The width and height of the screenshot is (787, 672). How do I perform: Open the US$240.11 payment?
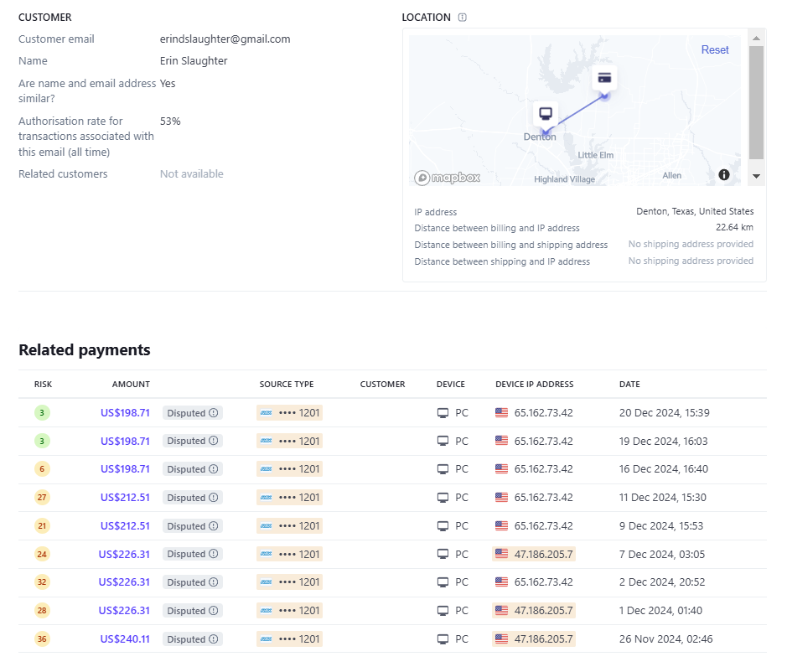[125, 639]
